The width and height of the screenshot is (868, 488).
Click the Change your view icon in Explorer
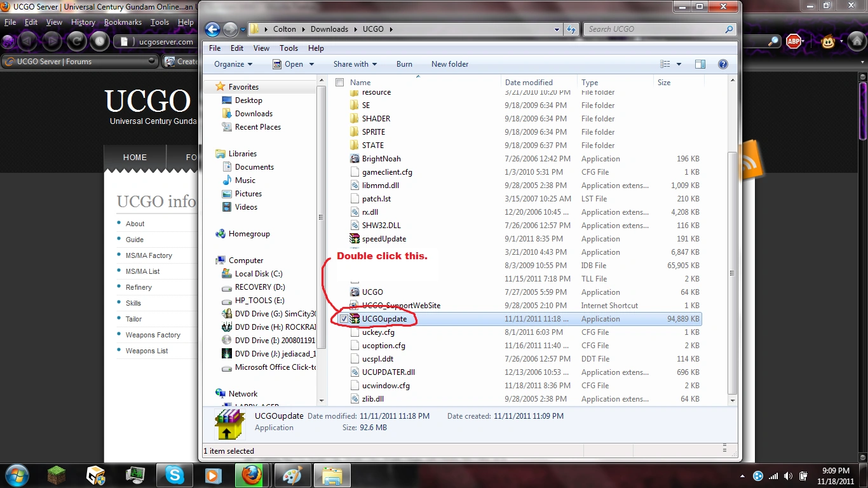pos(665,64)
